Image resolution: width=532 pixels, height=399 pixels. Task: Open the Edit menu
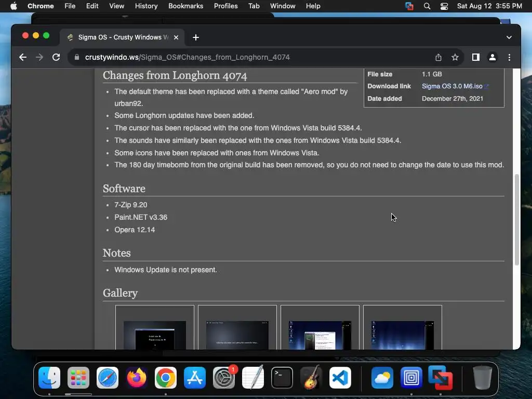pos(92,6)
